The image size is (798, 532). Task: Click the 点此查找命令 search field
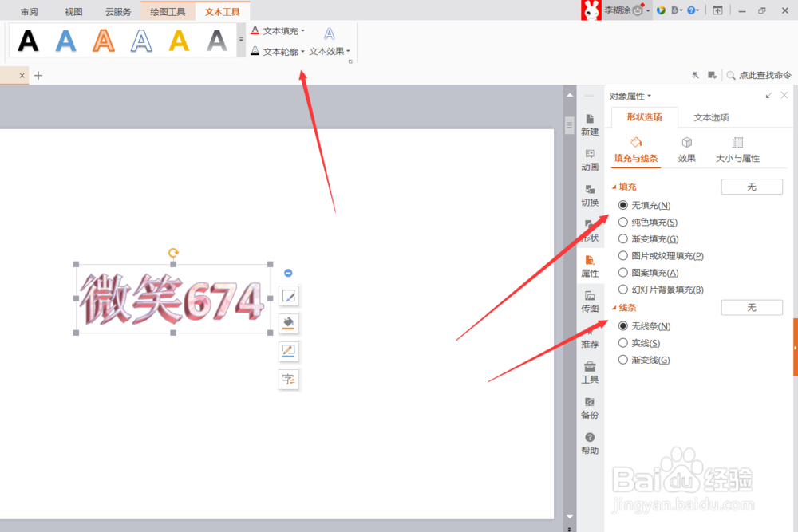point(764,75)
